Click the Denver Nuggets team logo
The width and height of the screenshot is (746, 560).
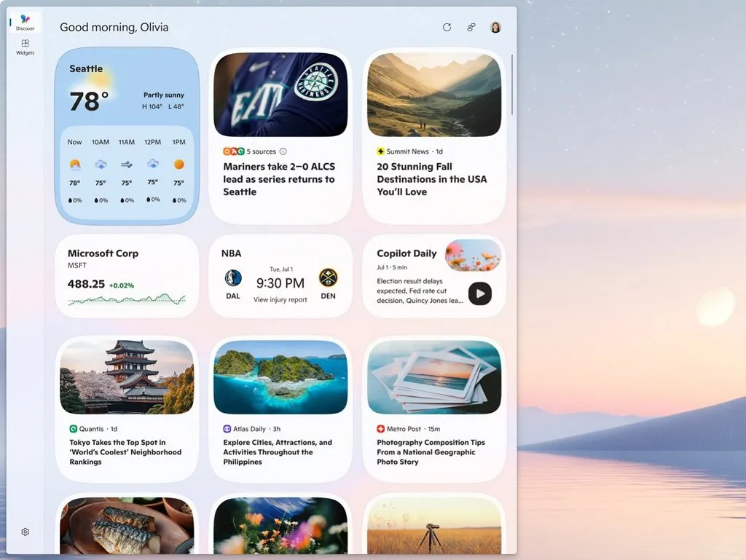[x=328, y=277]
